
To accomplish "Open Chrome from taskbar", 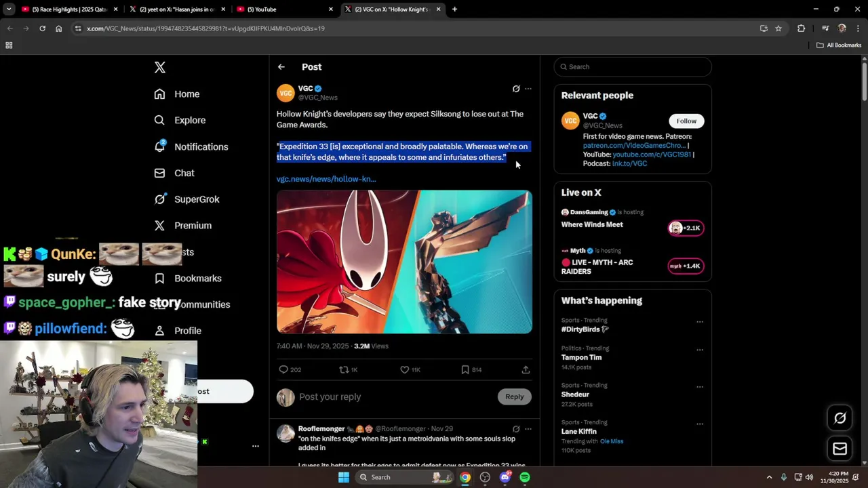I will tap(465, 477).
